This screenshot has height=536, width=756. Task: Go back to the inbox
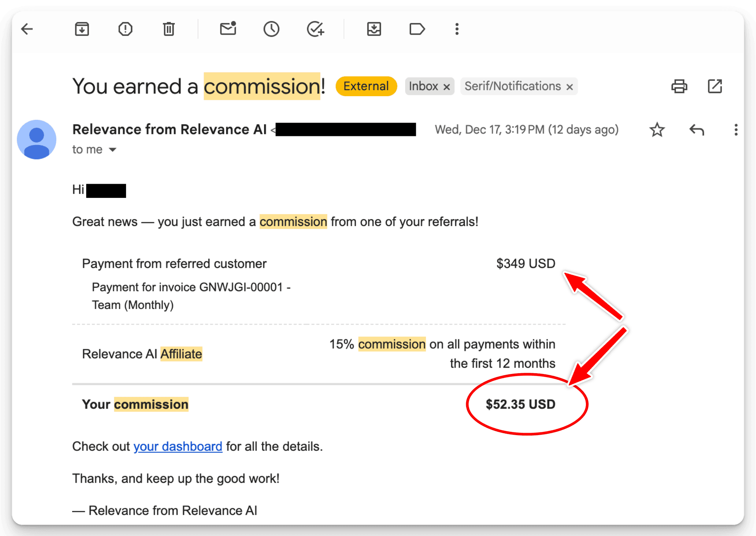27,29
